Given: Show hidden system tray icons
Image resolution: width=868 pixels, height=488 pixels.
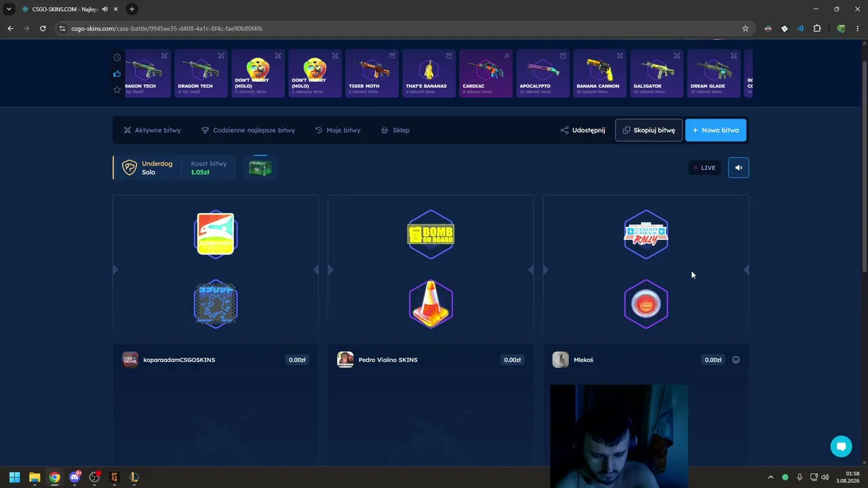Looking at the screenshot, I should (x=770, y=477).
